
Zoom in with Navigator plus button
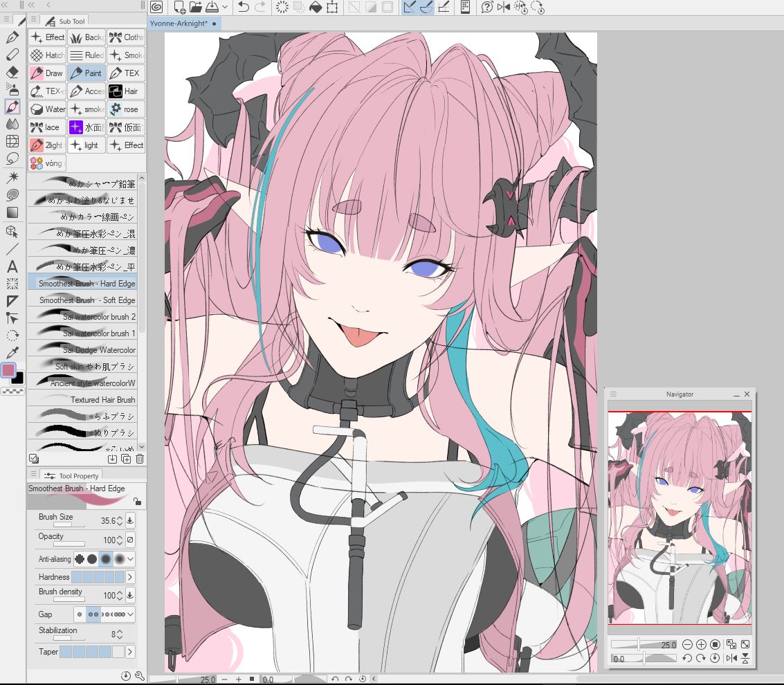click(x=701, y=644)
